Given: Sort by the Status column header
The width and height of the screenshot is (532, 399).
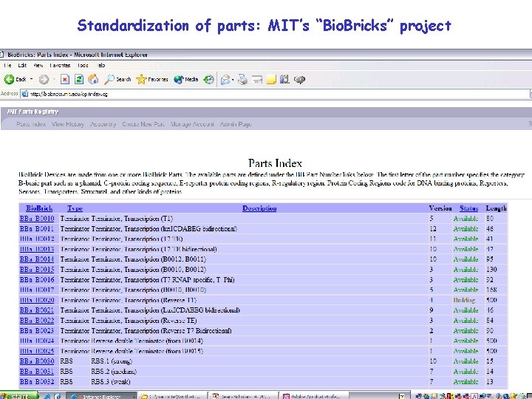Looking at the screenshot, I should 469,208.
